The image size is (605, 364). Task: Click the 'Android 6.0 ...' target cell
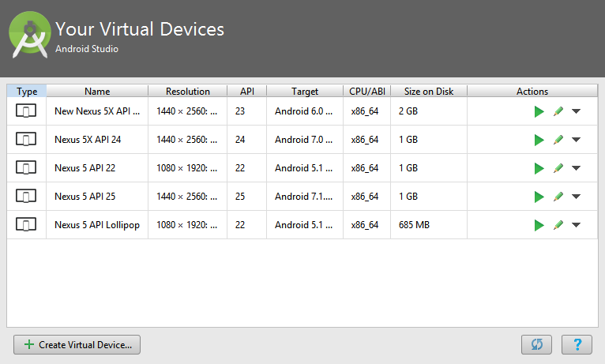tap(305, 111)
